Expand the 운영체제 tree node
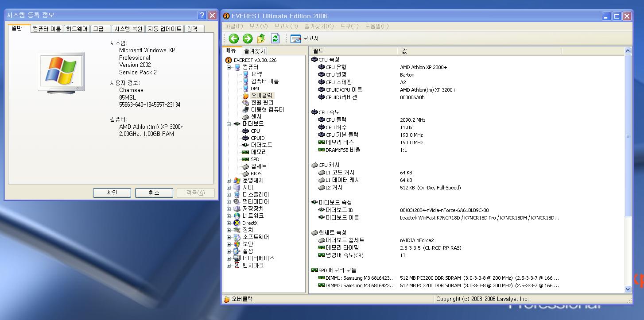Image resolution: width=644 pixels, height=320 pixels. pos(229,181)
